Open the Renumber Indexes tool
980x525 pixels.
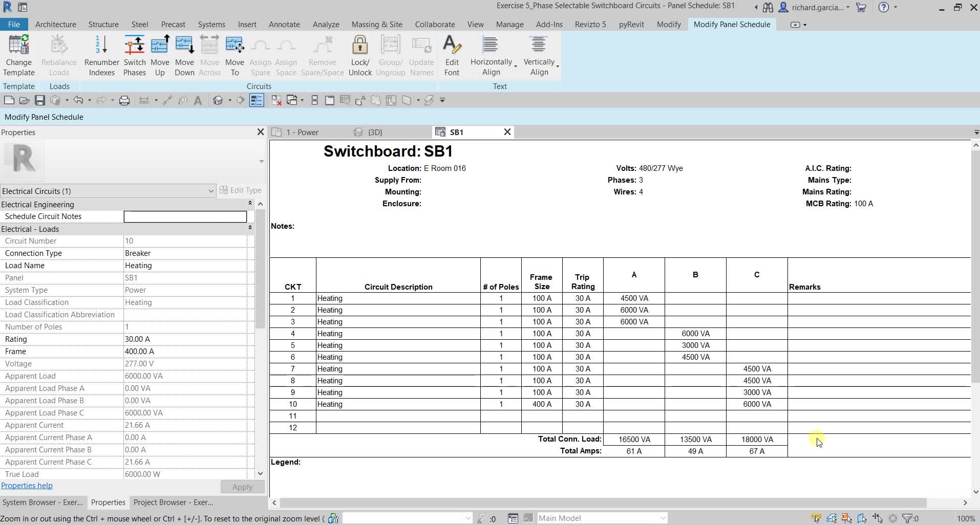tap(101, 53)
